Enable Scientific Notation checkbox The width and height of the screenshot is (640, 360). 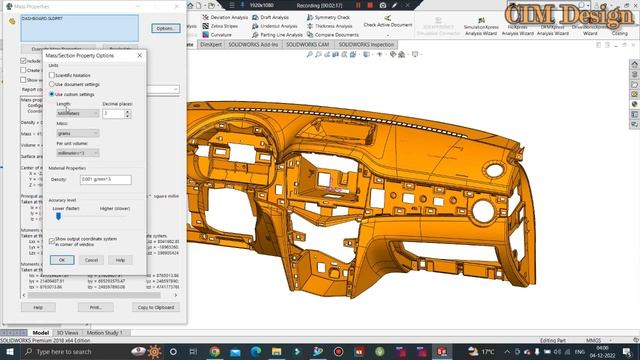pos(52,75)
